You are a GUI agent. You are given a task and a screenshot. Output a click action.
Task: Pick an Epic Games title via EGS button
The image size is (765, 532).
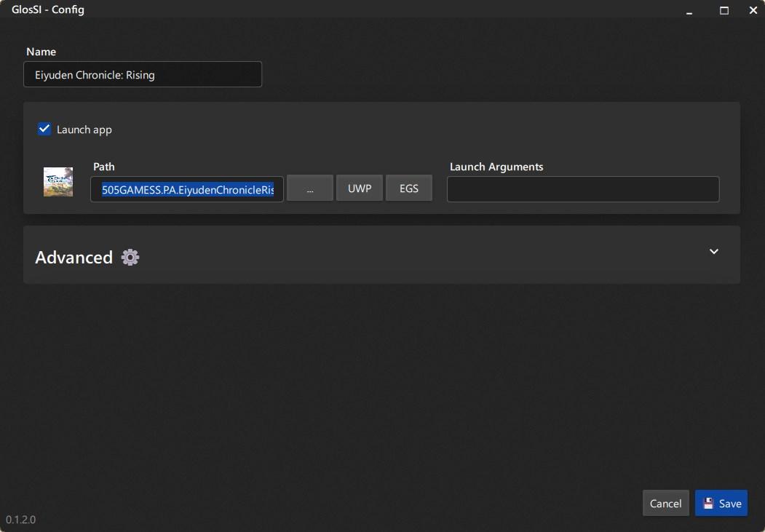point(409,188)
